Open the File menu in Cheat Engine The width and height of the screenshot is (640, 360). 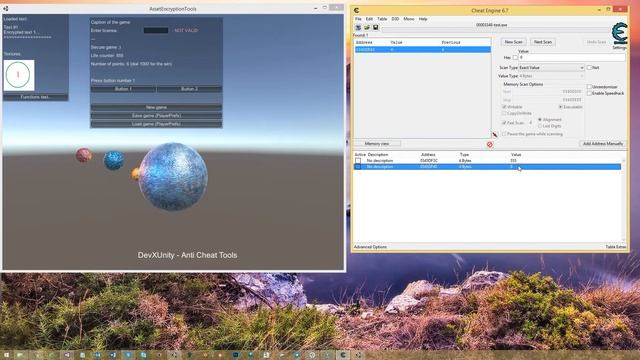coord(358,19)
